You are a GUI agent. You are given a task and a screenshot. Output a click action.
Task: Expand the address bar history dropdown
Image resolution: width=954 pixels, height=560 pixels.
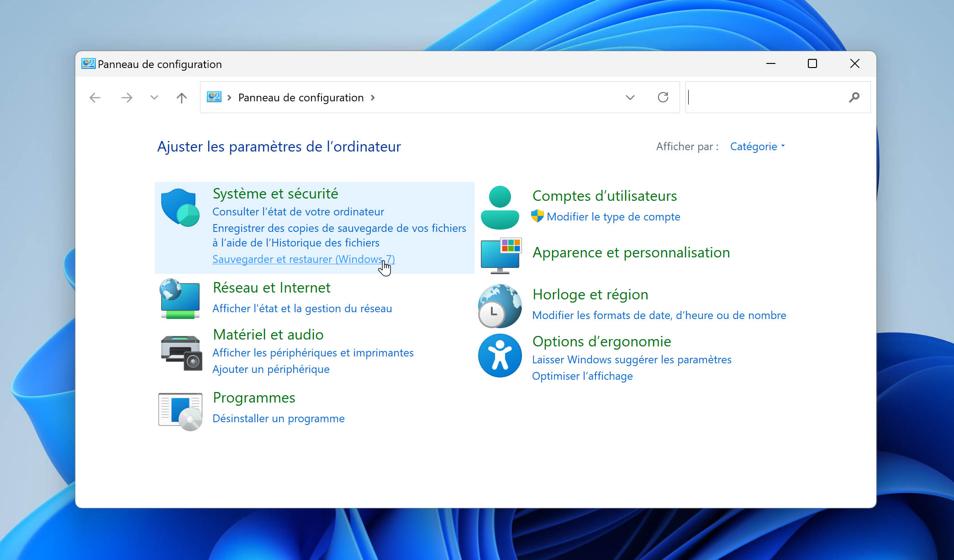pos(630,97)
